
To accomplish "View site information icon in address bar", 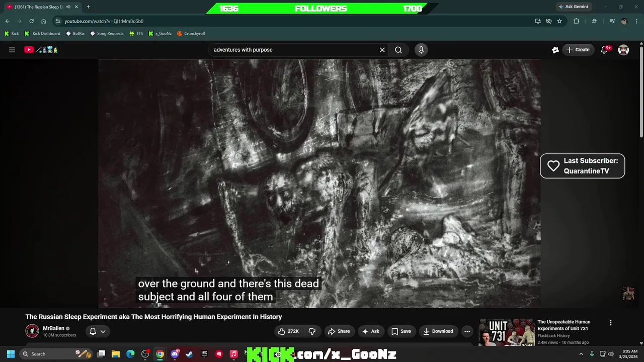I will [x=58, y=21].
